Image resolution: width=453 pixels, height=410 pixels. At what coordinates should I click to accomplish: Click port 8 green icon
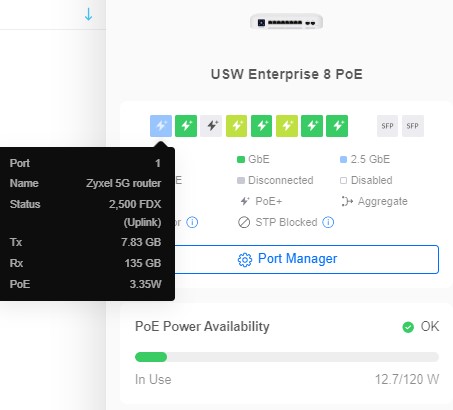(337, 126)
